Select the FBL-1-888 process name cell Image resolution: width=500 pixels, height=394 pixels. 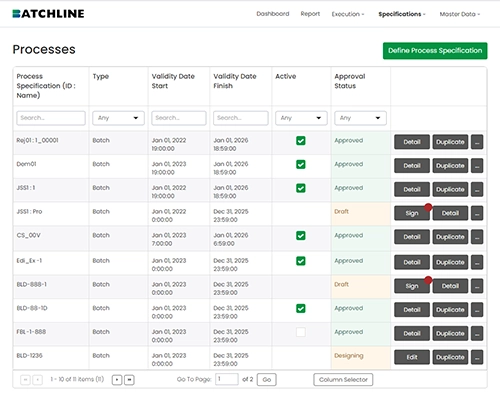51,334
